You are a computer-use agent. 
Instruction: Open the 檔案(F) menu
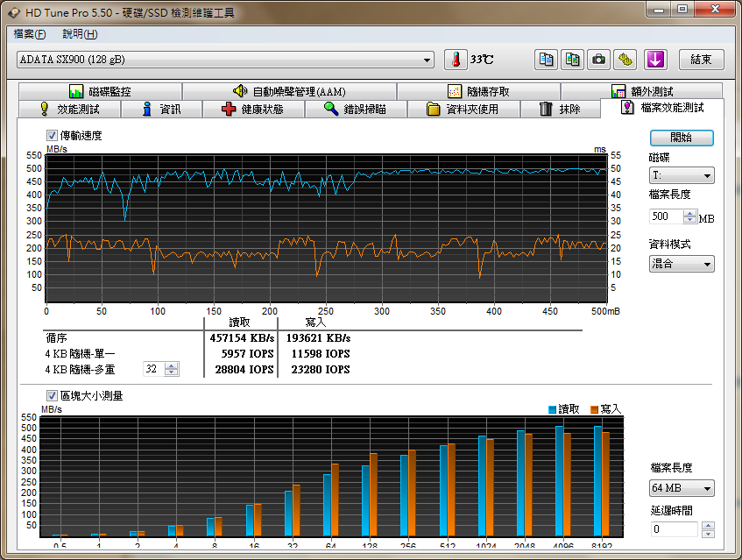point(30,34)
